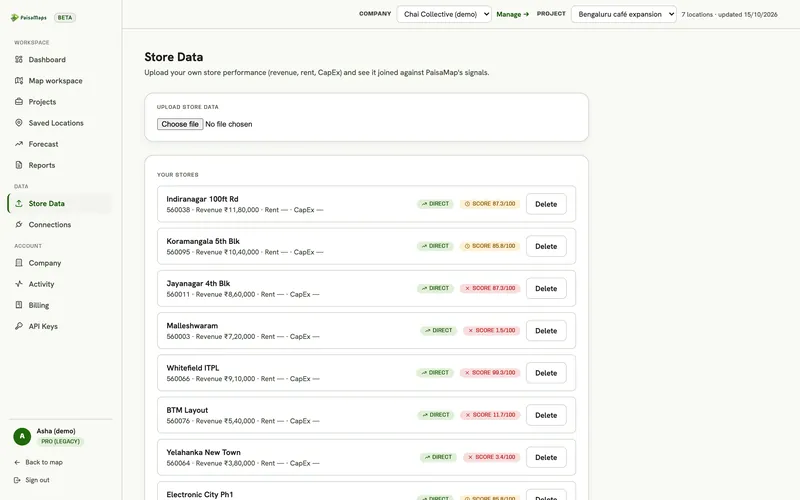Delete the Koramangala 5th Blk store
This screenshot has height=500, width=800.
pos(546,246)
